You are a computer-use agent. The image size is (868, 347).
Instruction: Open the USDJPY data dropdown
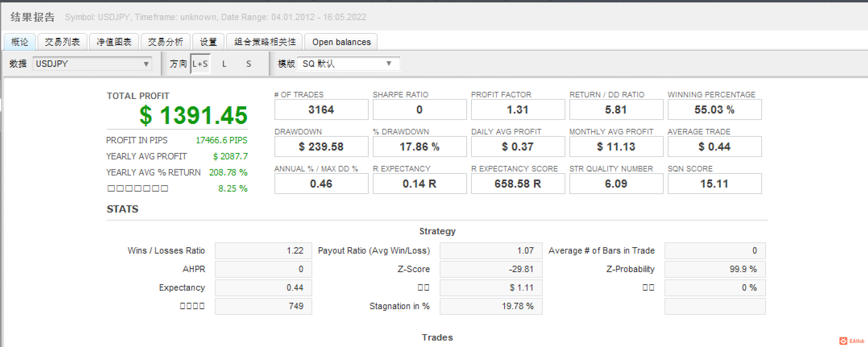(x=92, y=64)
